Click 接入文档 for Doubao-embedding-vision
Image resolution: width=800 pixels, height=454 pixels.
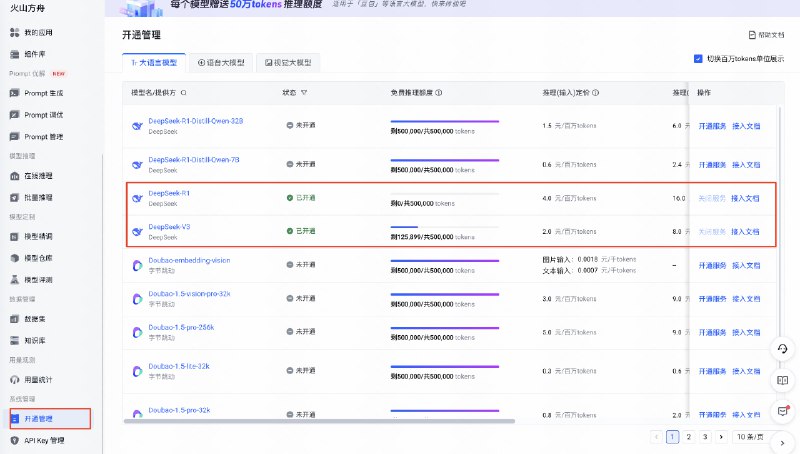[x=746, y=266]
